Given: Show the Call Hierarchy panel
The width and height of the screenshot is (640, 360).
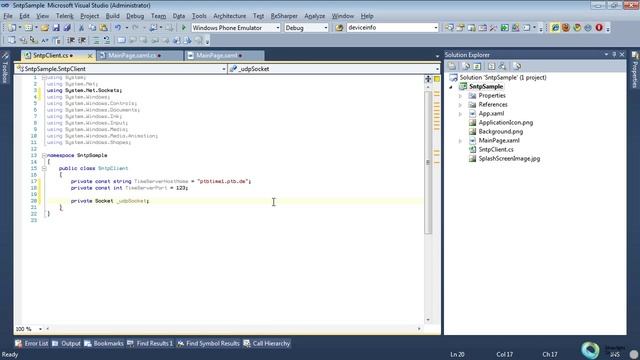Looking at the screenshot, I should 267,344.
